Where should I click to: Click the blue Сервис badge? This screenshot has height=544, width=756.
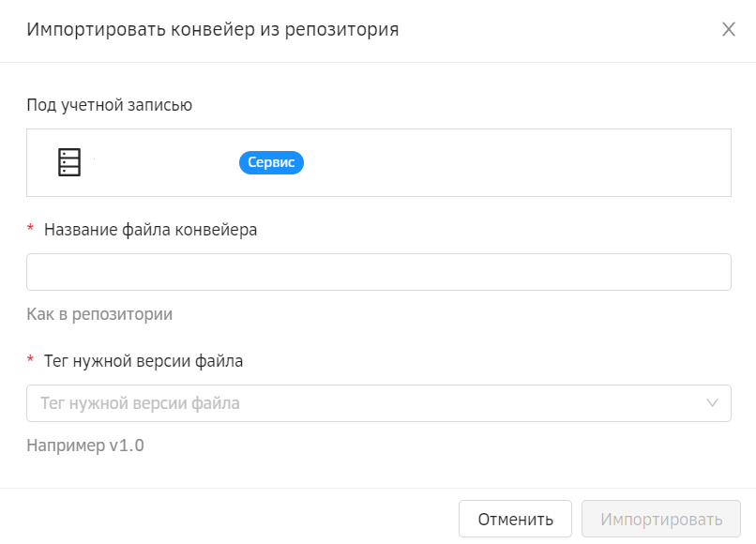[272, 162]
